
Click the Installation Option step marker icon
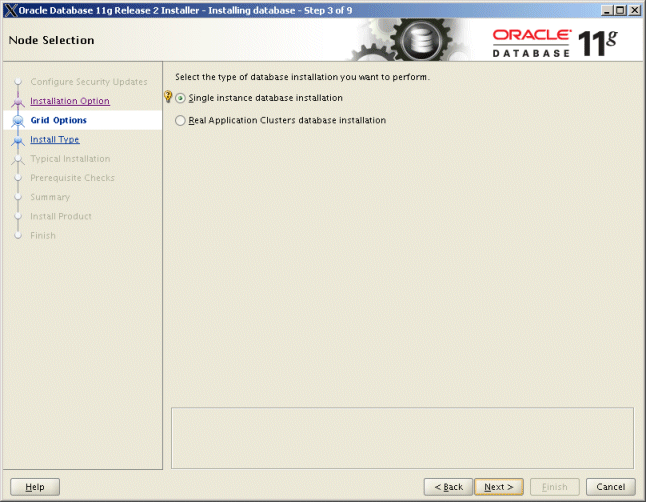point(18,101)
